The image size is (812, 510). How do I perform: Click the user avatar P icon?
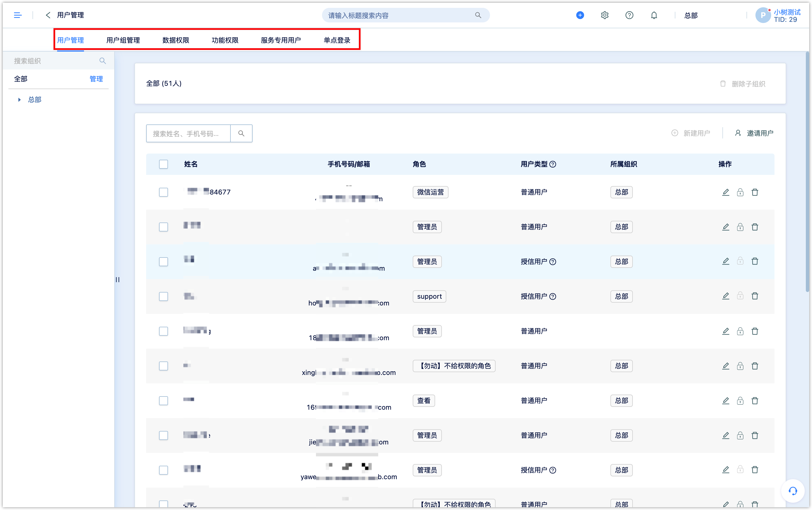click(x=763, y=15)
